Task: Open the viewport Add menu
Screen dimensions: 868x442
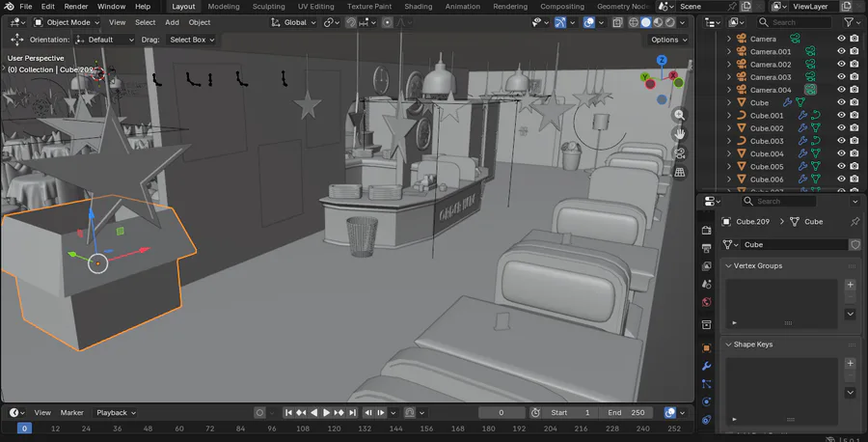Action: (172, 23)
